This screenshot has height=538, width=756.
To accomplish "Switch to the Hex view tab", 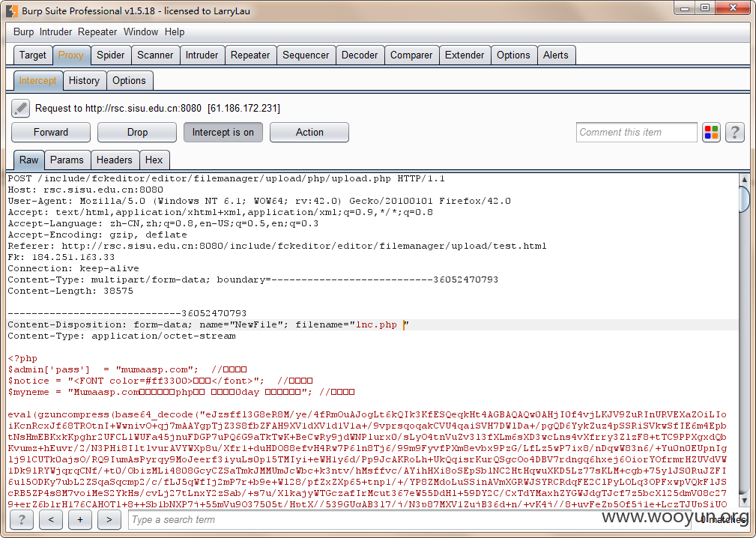I will [154, 160].
